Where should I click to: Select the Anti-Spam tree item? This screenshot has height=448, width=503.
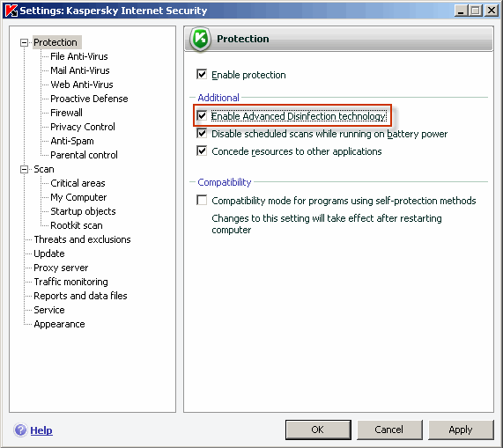(72, 141)
